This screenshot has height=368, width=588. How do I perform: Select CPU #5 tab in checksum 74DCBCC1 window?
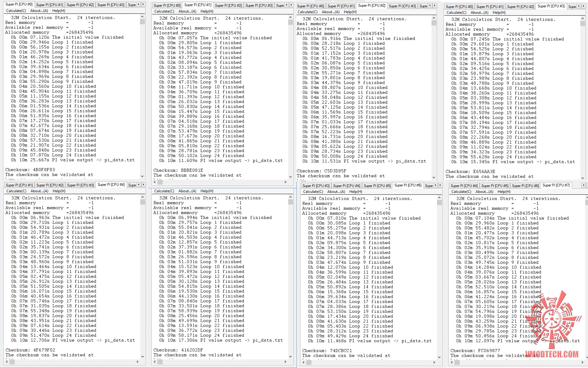(x=377, y=186)
